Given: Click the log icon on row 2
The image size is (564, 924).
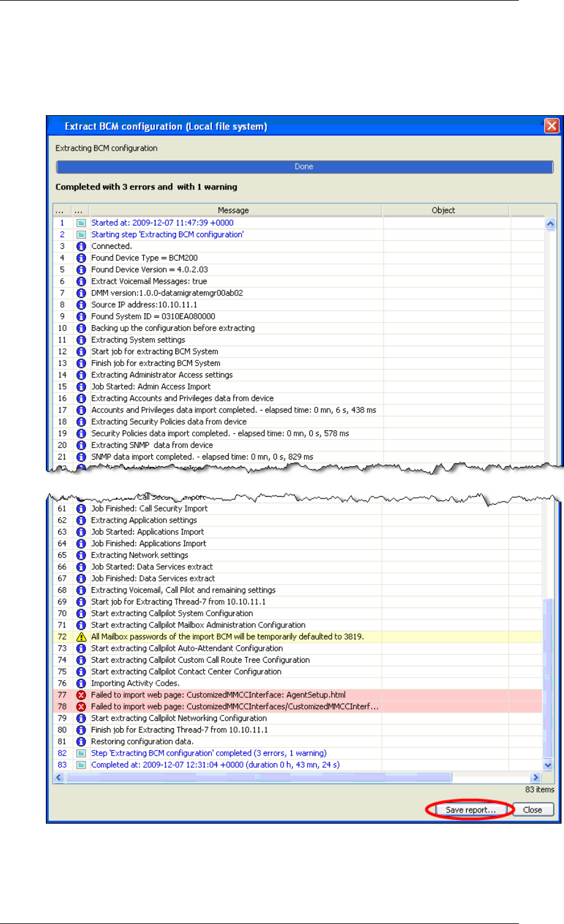Looking at the screenshot, I should [81, 235].
